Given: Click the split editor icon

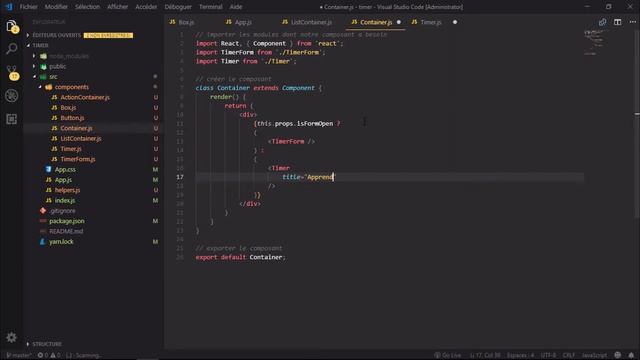Looking at the screenshot, I should tap(618, 22).
